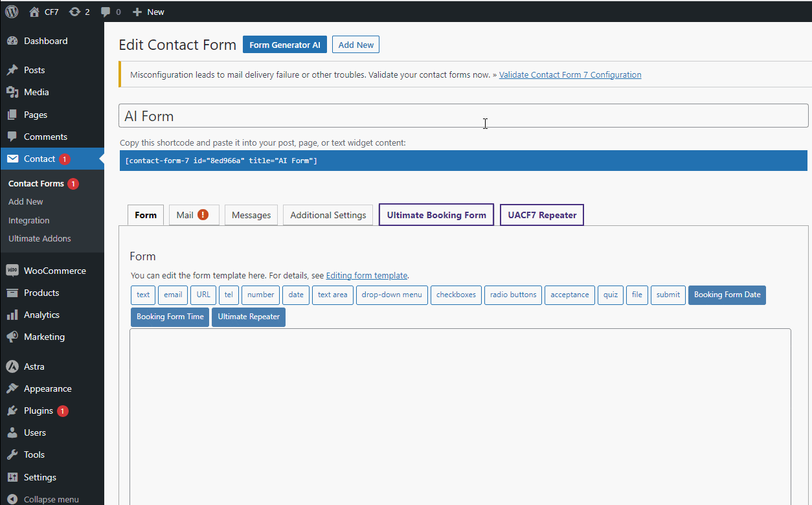Click the Plugins plug icon
The height and width of the screenshot is (505, 812).
tap(12, 410)
